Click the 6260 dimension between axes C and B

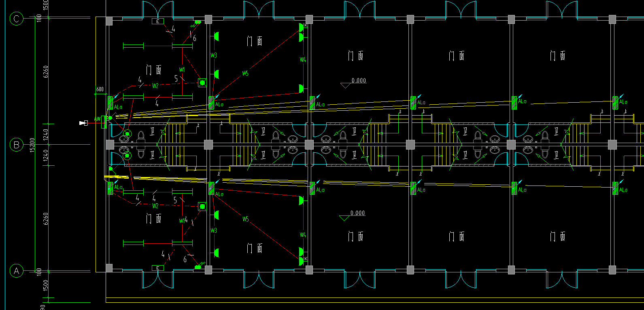tap(46, 72)
